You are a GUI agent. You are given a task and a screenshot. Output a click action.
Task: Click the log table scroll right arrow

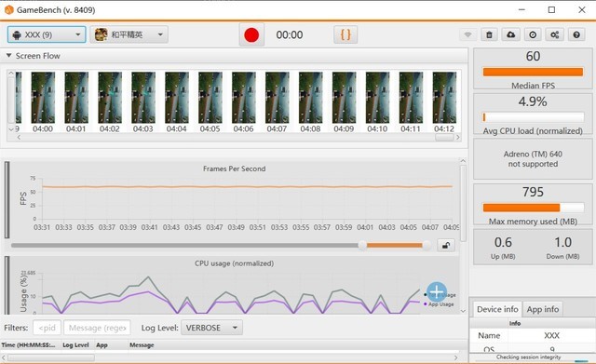(x=455, y=357)
